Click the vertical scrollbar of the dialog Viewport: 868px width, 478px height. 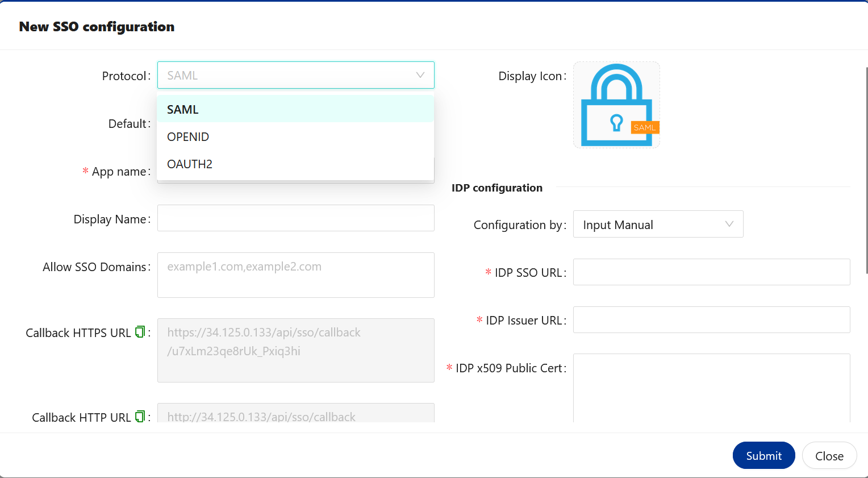[866, 171]
